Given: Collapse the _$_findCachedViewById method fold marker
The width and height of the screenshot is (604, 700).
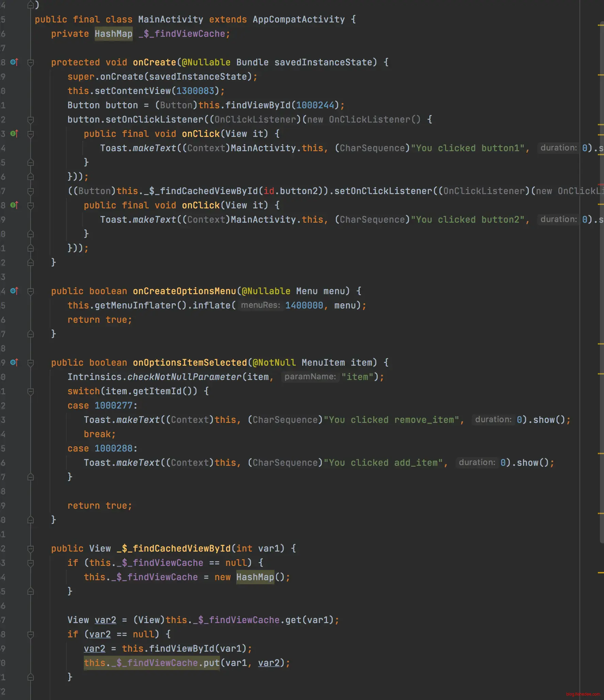Looking at the screenshot, I should pyautogui.click(x=30, y=549).
